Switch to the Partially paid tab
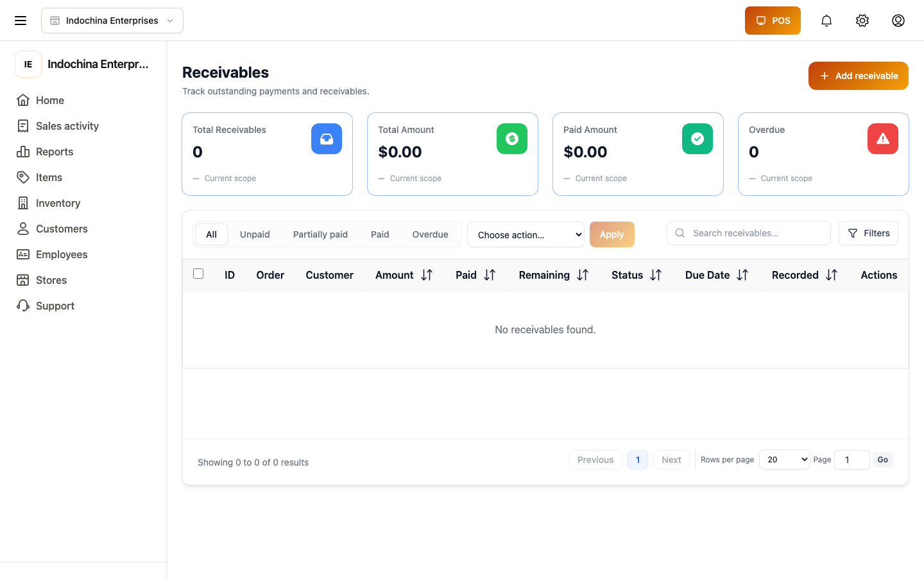Image resolution: width=924 pixels, height=578 pixels. (x=320, y=234)
